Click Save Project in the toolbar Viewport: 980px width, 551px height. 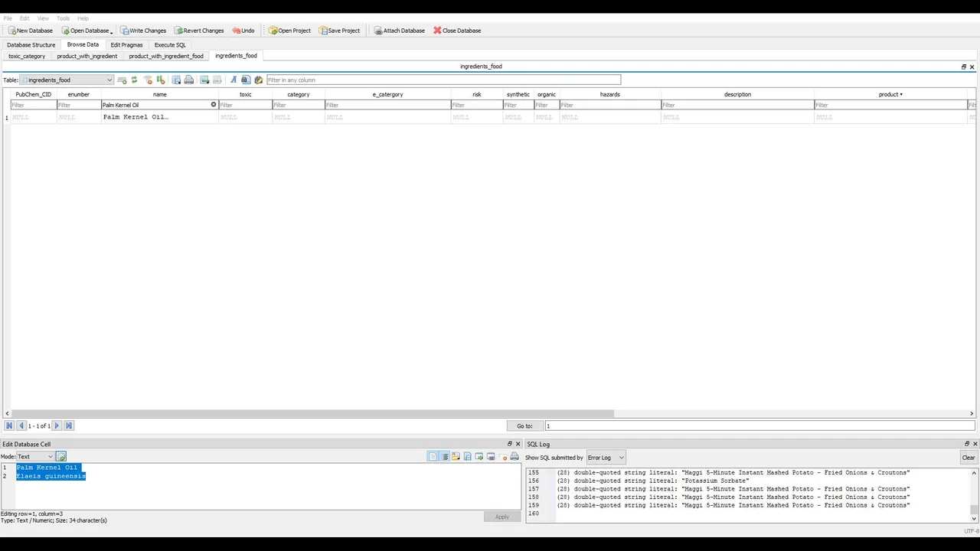point(339,31)
